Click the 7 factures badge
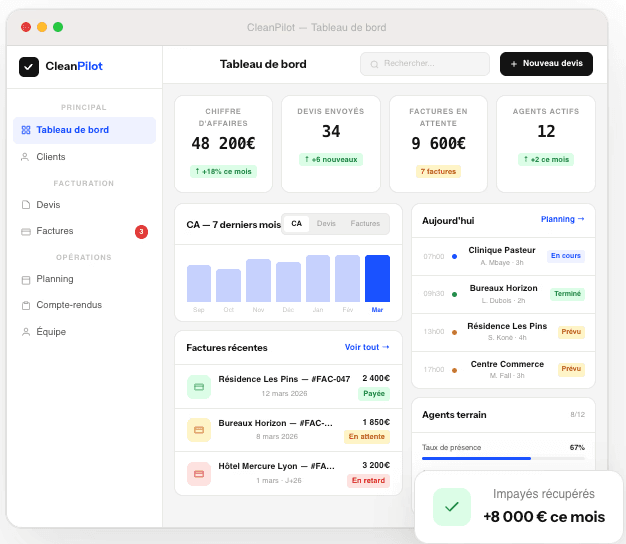Screen dimensions: 626x544 [x=438, y=172]
